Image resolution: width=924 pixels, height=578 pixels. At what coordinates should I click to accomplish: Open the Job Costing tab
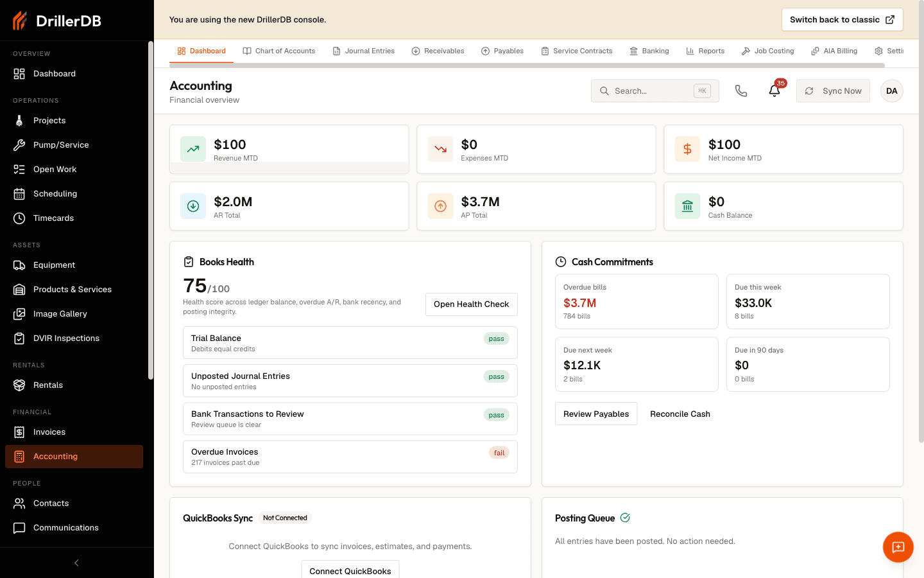tap(767, 51)
